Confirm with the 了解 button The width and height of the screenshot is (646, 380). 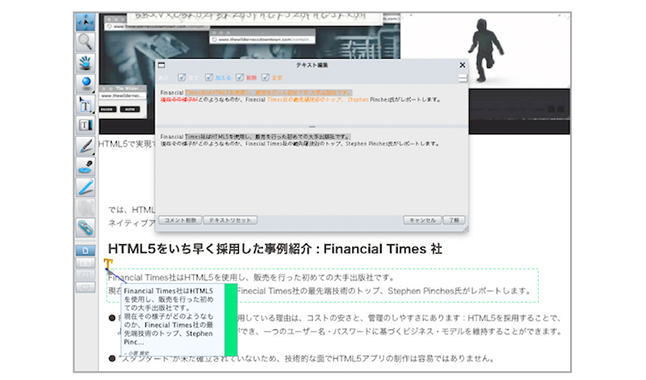tap(454, 220)
